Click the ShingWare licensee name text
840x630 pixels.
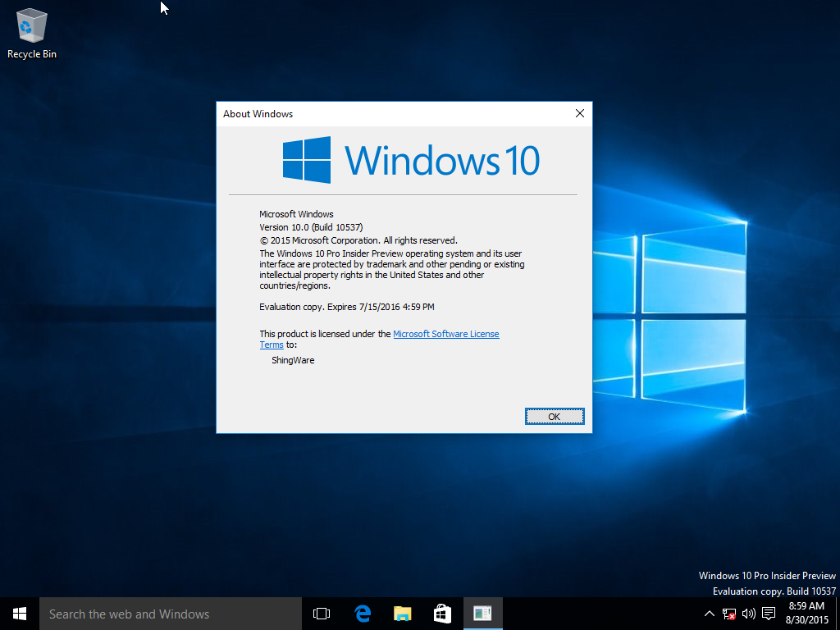coord(293,360)
